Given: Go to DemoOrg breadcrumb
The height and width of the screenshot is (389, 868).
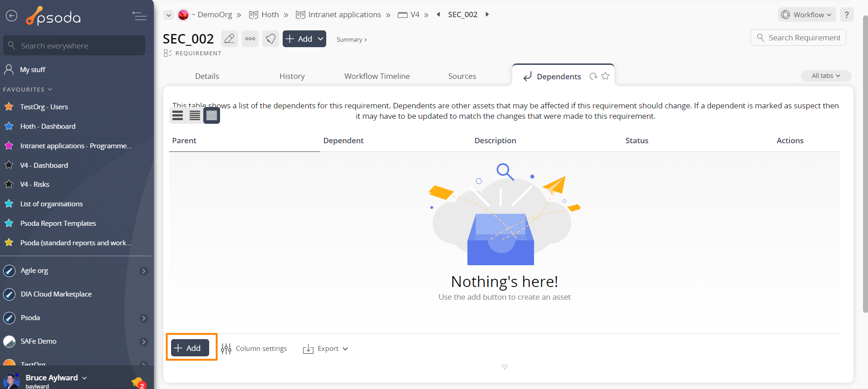Looking at the screenshot, I should 211,15.
